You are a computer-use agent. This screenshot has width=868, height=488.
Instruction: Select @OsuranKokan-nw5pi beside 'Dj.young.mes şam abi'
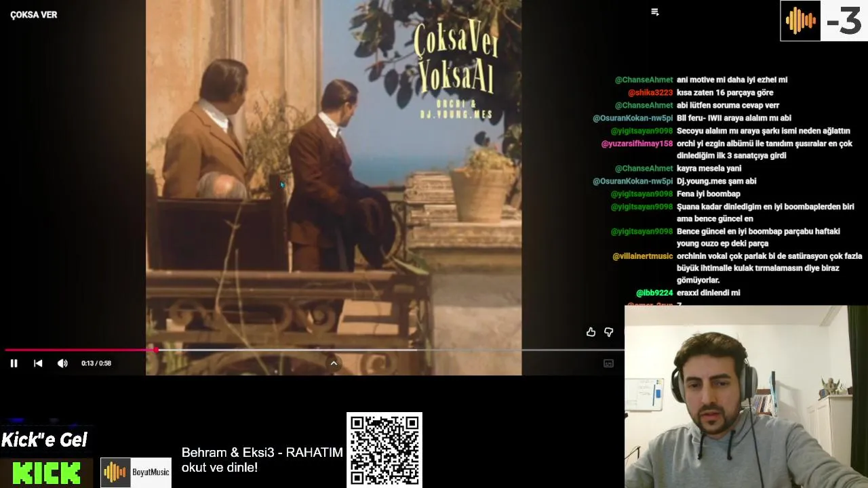633,182
